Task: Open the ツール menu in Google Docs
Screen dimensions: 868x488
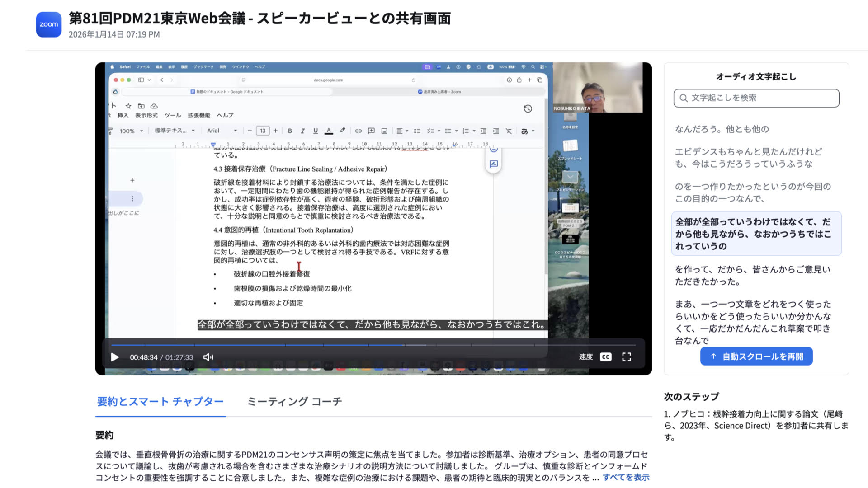Action: pyautogui.click(x=174, y=115)
